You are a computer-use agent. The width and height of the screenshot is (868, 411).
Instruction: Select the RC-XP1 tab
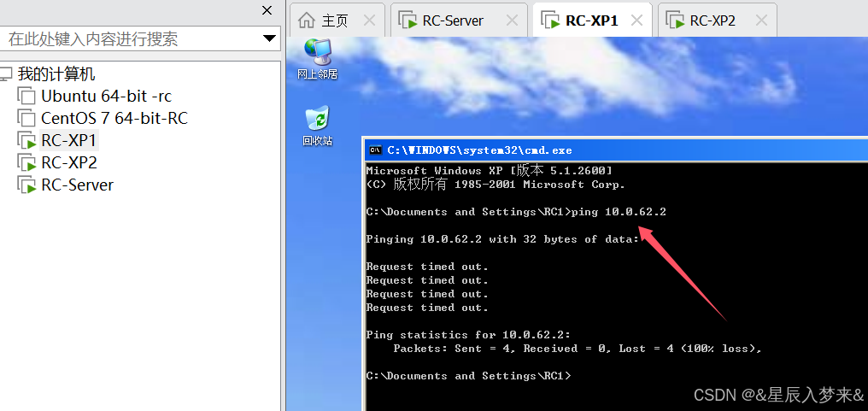(591, 21)
